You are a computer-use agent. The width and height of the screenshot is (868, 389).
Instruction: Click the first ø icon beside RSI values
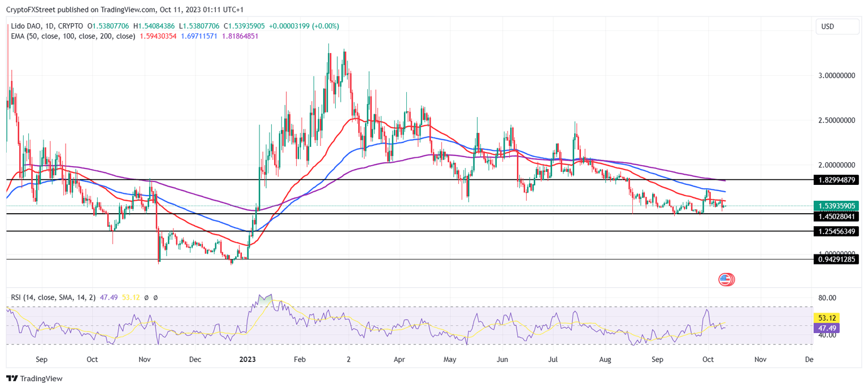(x=145, y=296)
